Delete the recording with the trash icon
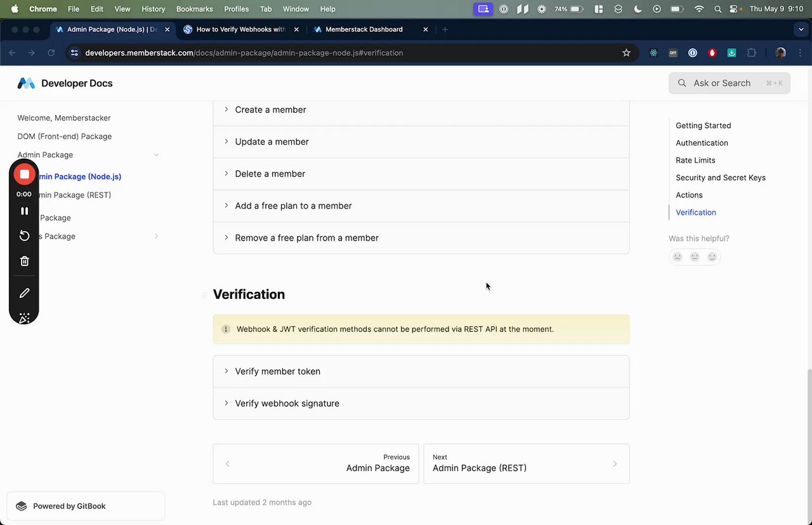The image size is (812, 525). click(24, 261)
